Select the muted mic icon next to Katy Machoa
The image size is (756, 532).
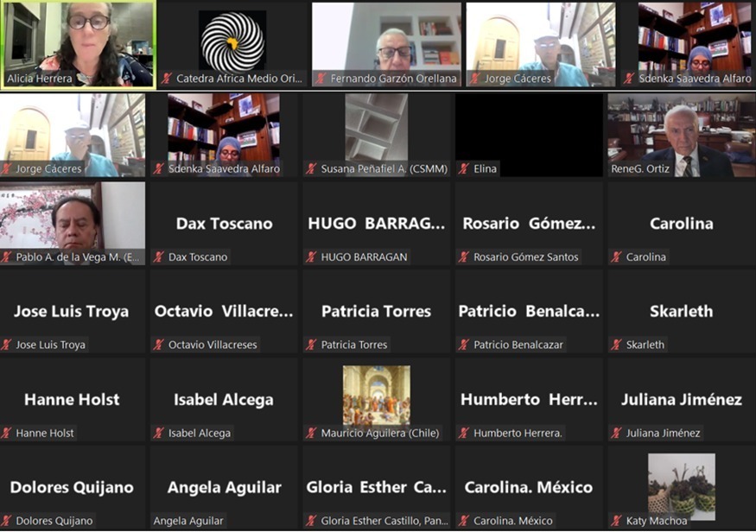[x=617, y=521]
